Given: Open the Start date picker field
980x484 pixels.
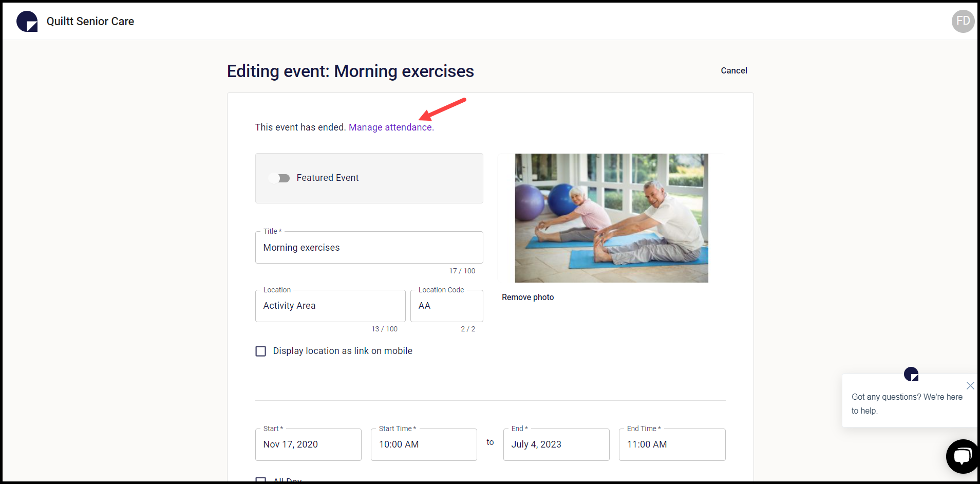Looking at the screenshot, I should [308, 444].
